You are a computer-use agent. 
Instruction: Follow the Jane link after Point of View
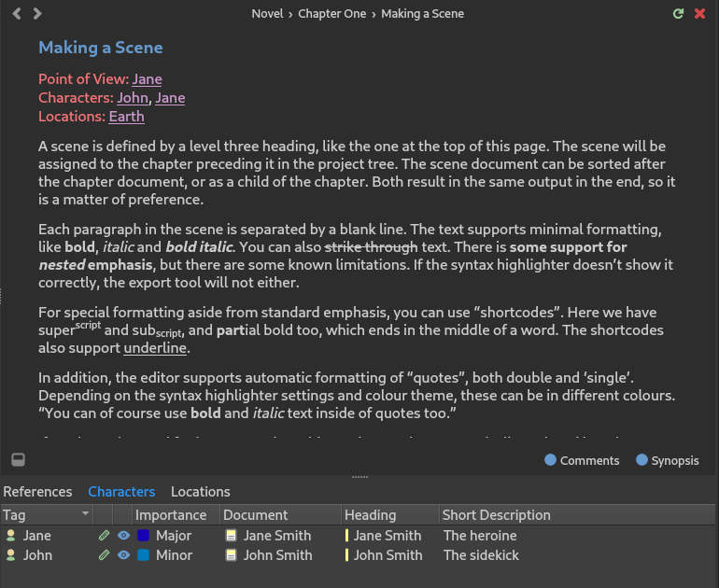pos(147,79)
